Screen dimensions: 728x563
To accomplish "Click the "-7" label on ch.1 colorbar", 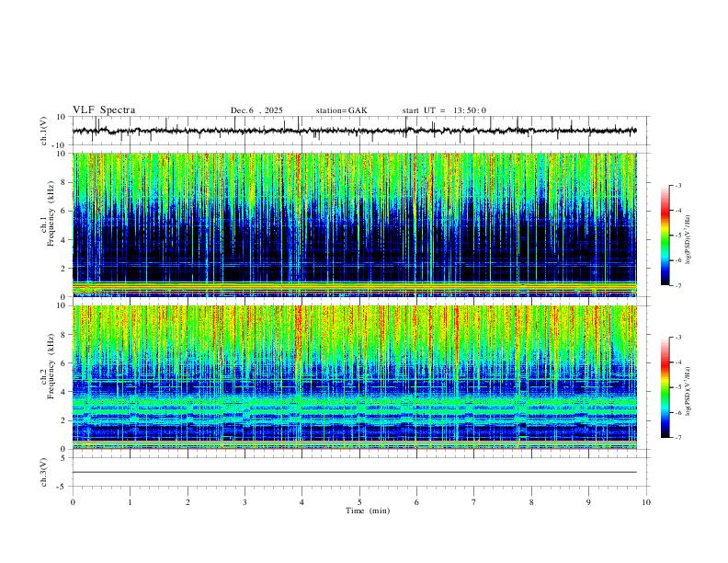I will [678, 286].
